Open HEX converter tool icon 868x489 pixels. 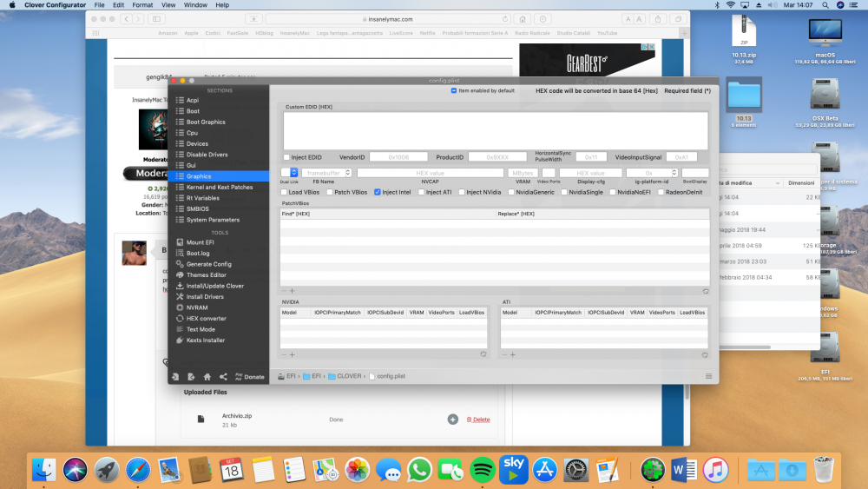180,319
